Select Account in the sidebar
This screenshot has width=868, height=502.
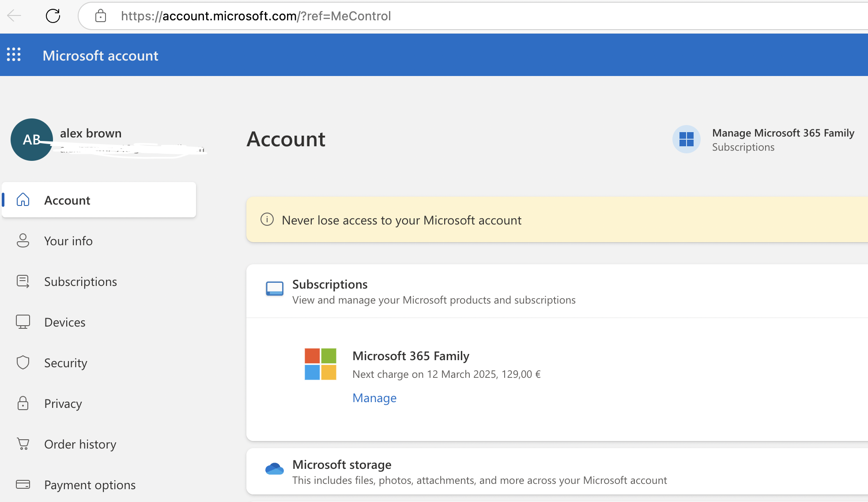point(99,200)
